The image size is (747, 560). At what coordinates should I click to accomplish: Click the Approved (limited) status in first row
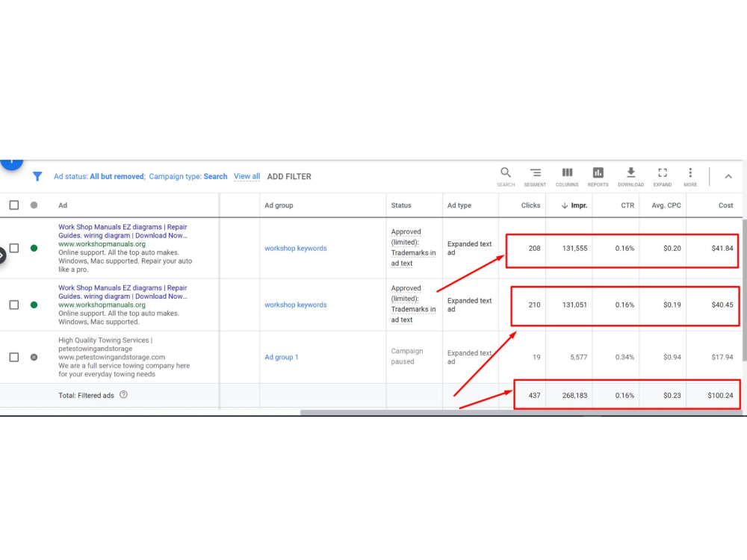coord(413,247)
